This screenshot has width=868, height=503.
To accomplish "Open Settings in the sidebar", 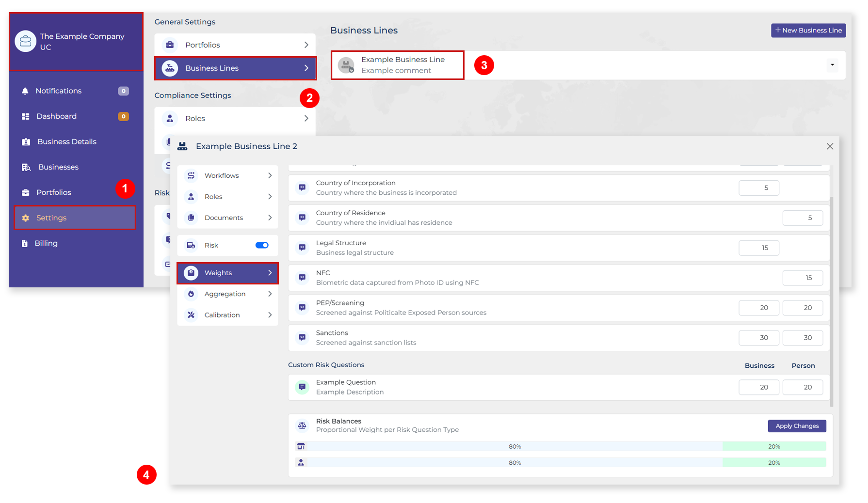I will click(75, 218).
